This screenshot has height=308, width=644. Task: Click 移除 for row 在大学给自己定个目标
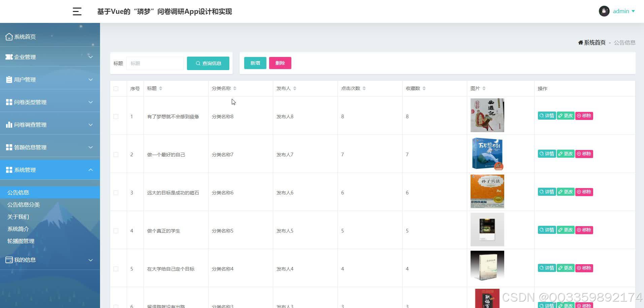584,268
